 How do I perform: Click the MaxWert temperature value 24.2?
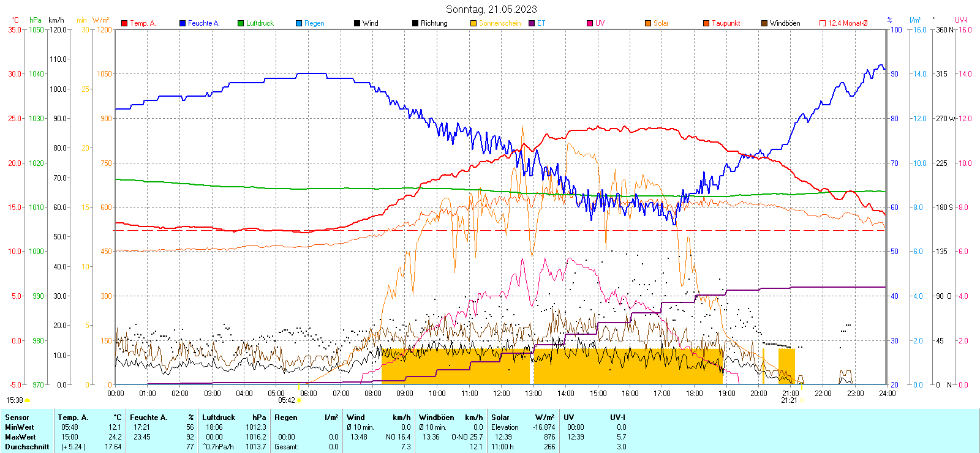tap(115, 437)
